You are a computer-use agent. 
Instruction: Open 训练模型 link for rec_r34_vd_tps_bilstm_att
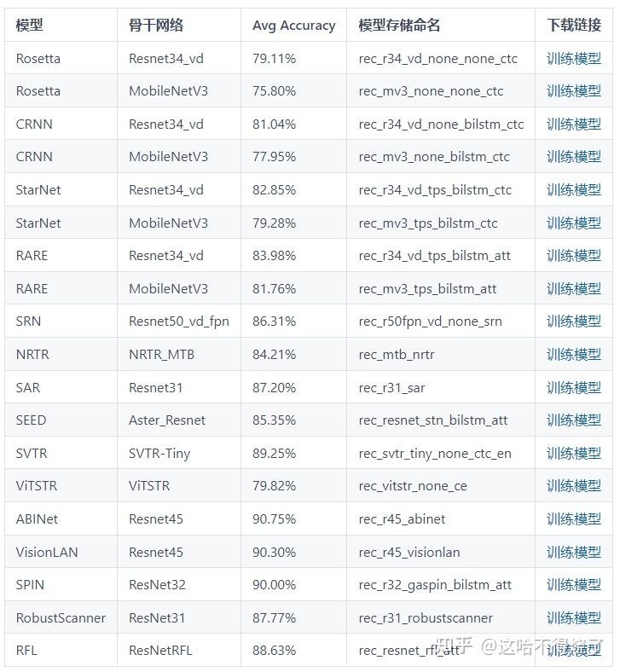click(573, 255)
